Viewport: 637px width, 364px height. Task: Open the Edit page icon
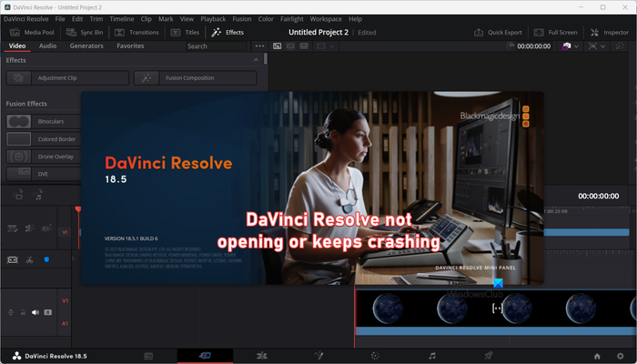pyautogui.click(x=262, y=356)
